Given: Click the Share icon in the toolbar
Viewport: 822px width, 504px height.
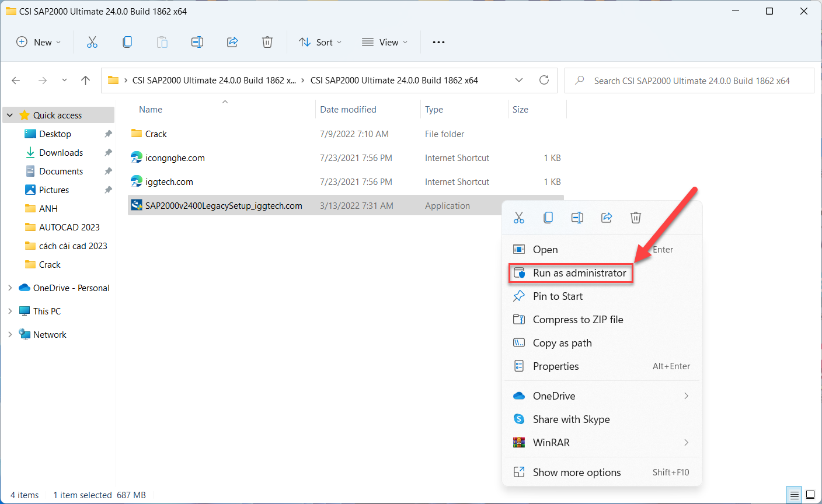Looking at the screenshot, I should (232, 42).
